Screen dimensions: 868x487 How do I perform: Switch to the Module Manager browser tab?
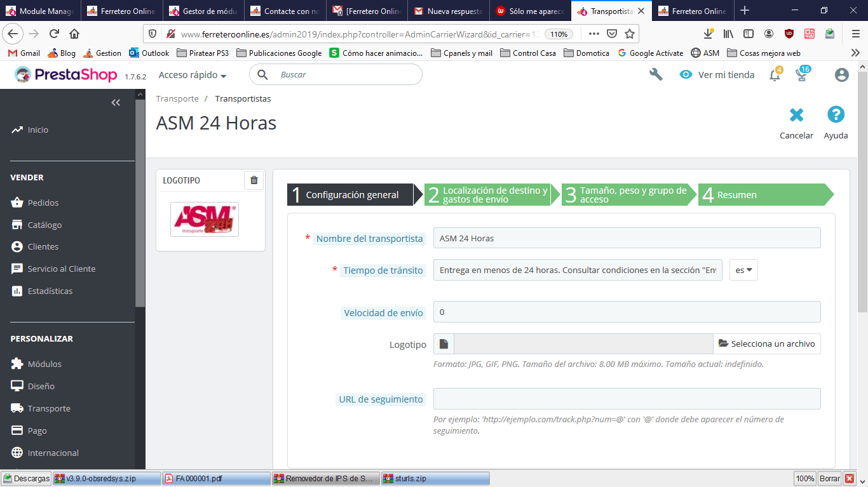coord(41,11)
